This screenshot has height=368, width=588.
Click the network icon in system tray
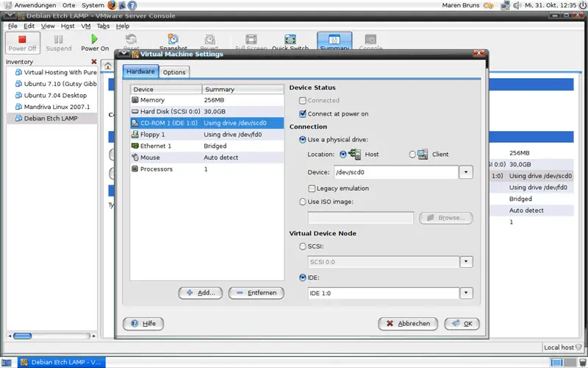click(506, 5)
